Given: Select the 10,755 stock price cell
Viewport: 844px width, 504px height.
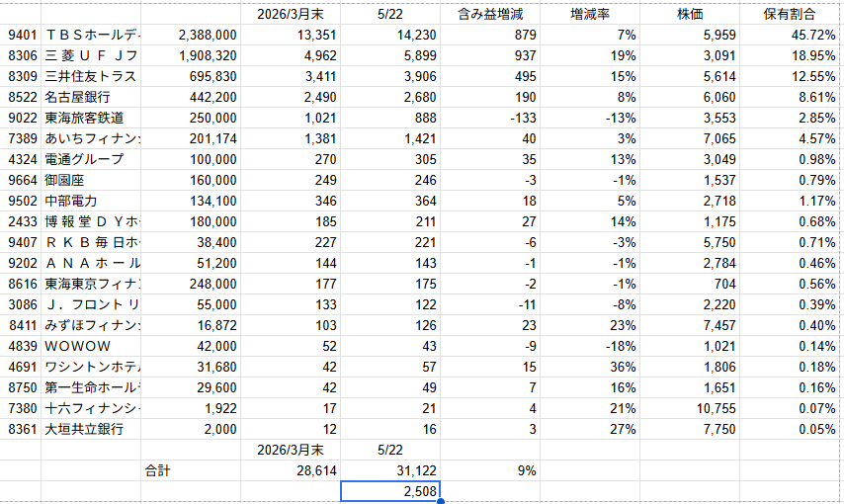Looking at the screenshot, I should (690, 408).
